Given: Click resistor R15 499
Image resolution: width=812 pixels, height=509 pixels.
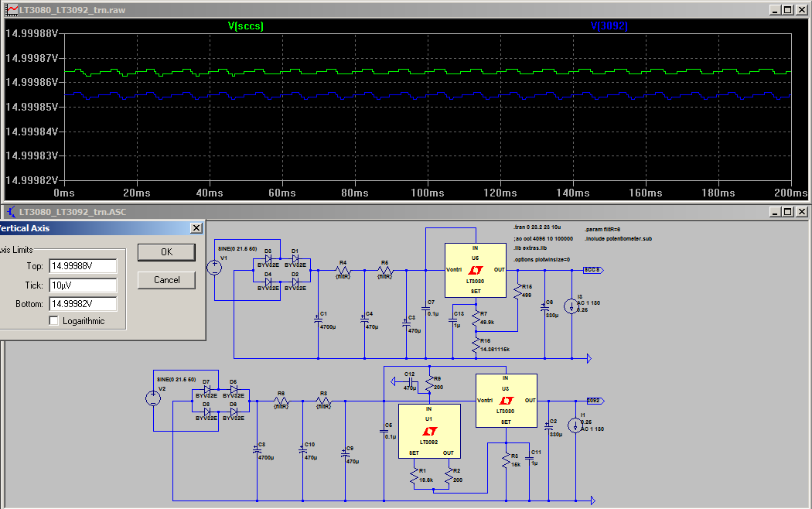Looking at the screenshot, I should click(x=518, y=292).
